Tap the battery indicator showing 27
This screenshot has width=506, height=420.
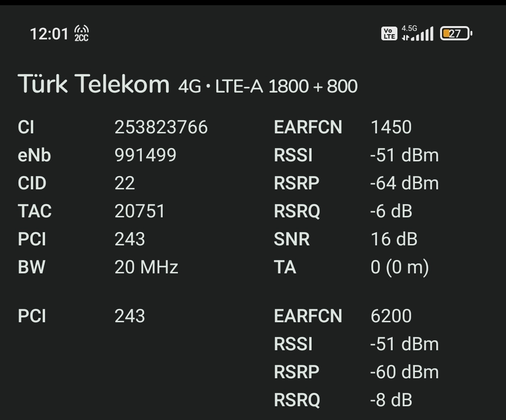point(456,34)
